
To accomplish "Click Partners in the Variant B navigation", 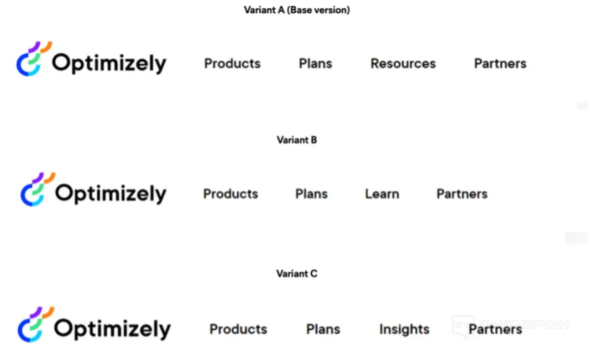I will pos(462,194).
